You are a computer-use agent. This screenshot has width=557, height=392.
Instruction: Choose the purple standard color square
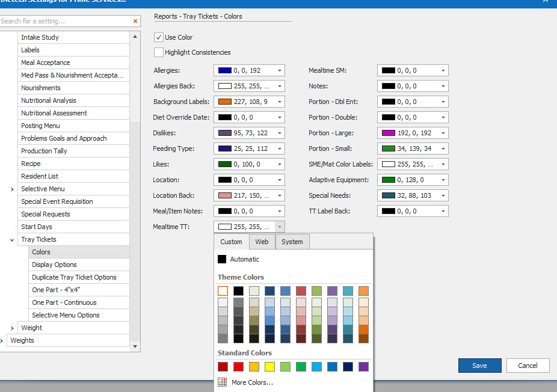click(x=363, y=367)
